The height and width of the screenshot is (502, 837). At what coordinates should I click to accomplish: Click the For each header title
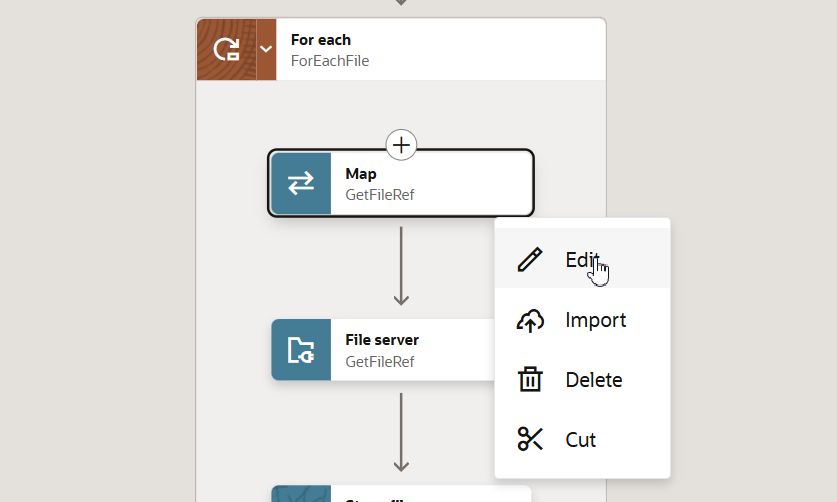(321, 40)
